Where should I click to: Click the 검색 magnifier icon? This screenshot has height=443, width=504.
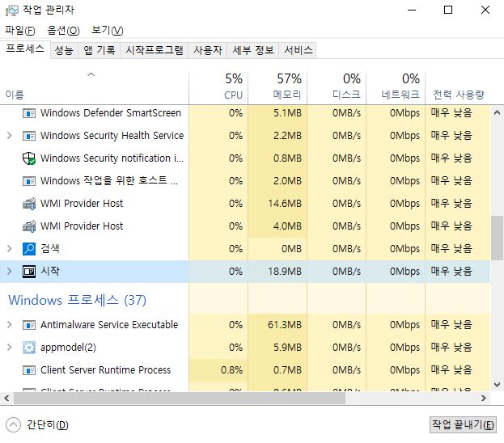pos(29,249)
